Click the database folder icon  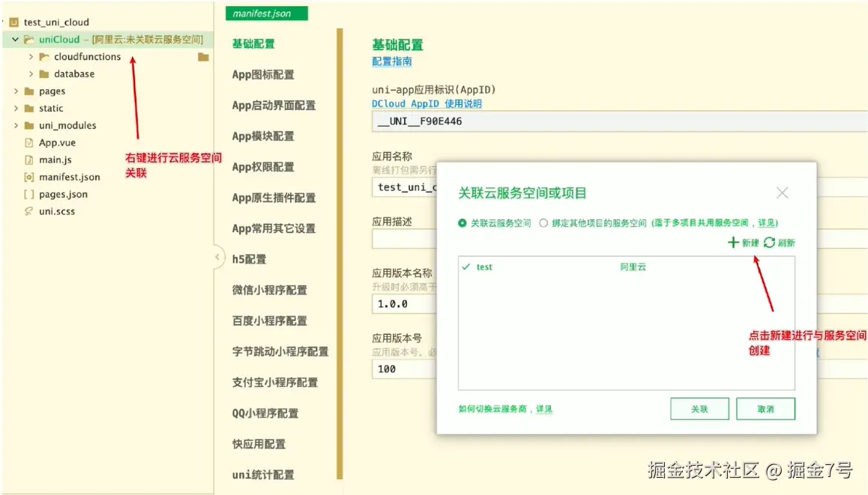tap(44, 73)
